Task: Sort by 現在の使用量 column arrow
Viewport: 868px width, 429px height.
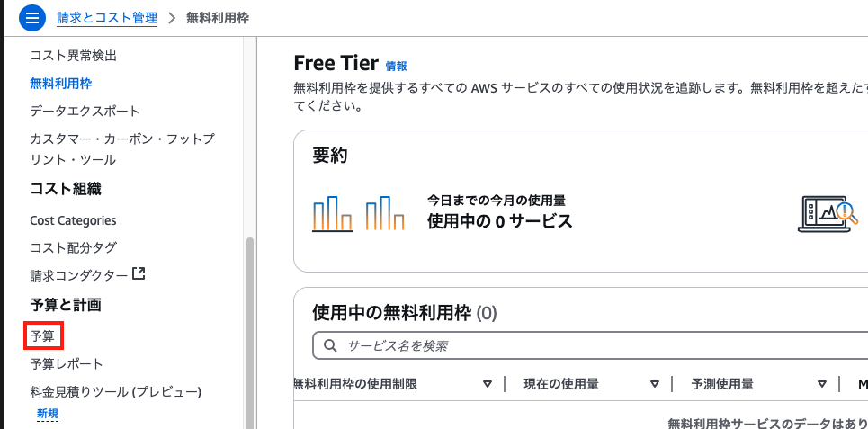Action: [655, 384]
